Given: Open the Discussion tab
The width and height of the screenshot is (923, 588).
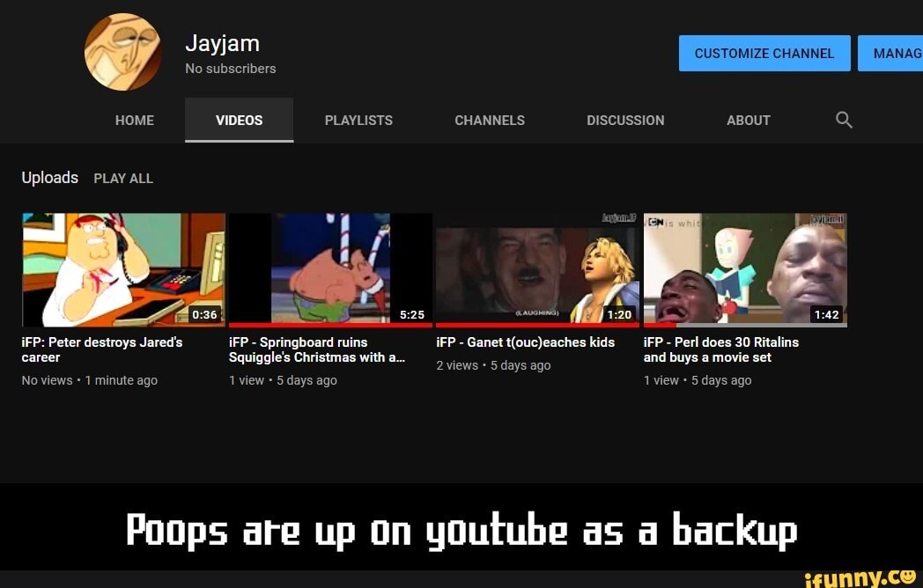Looking at the screenshot, I should [625, 121].
